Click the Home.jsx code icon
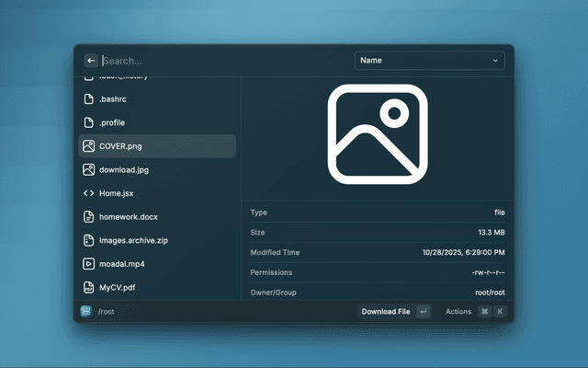The width and height of the screenshot is (588, 368). pyautogui.click(x=89, y=193)
